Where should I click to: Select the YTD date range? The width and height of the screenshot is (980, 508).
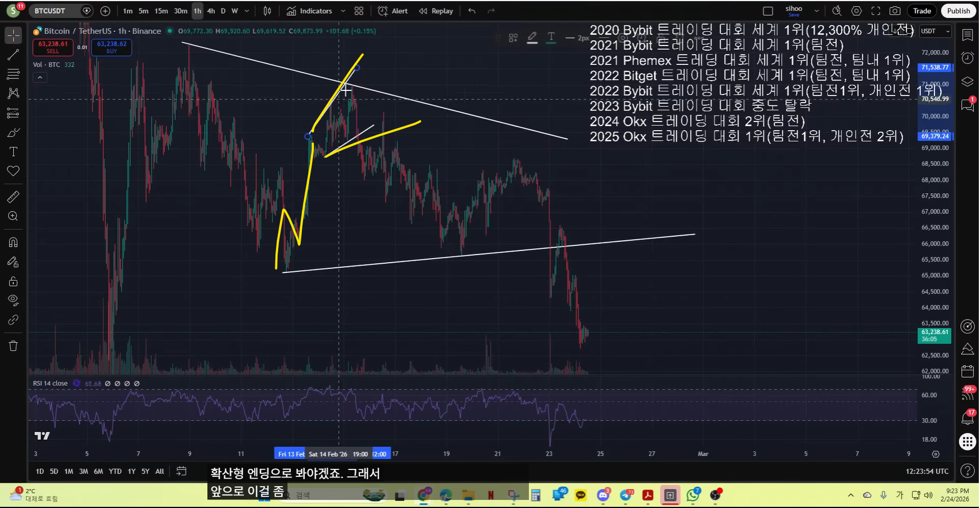point(115,471)
